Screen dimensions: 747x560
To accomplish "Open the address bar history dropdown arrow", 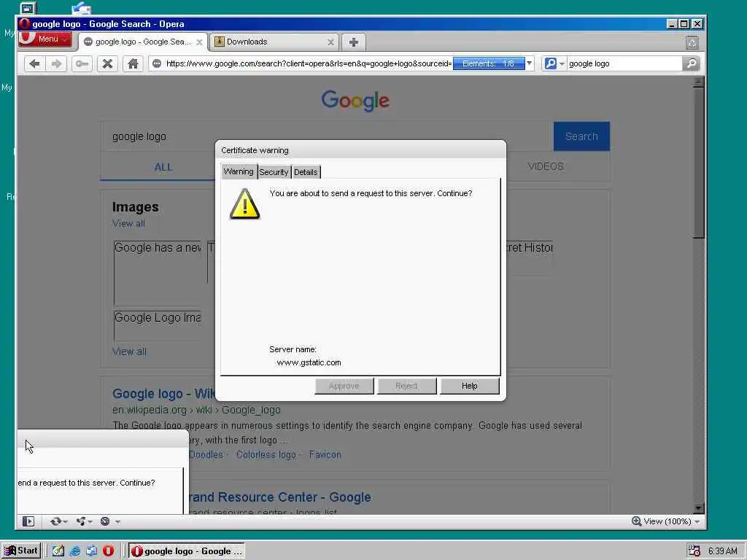I will point(529,63).
